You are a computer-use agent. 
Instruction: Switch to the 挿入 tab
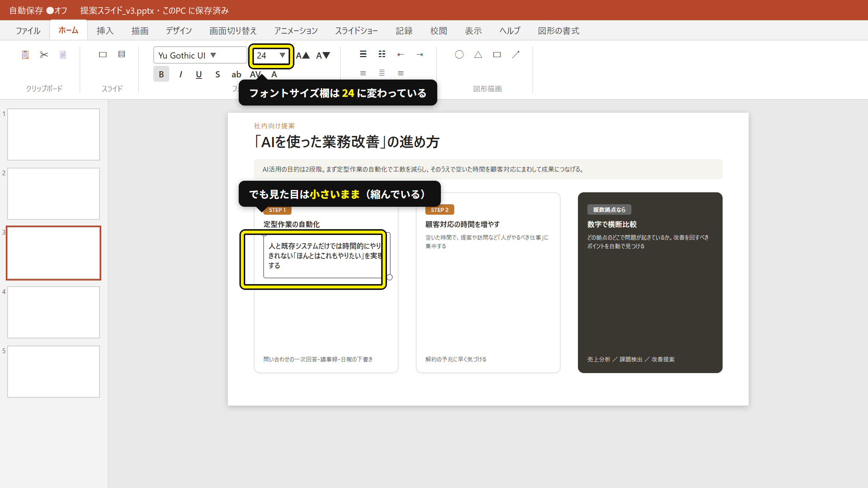[105, 31]
